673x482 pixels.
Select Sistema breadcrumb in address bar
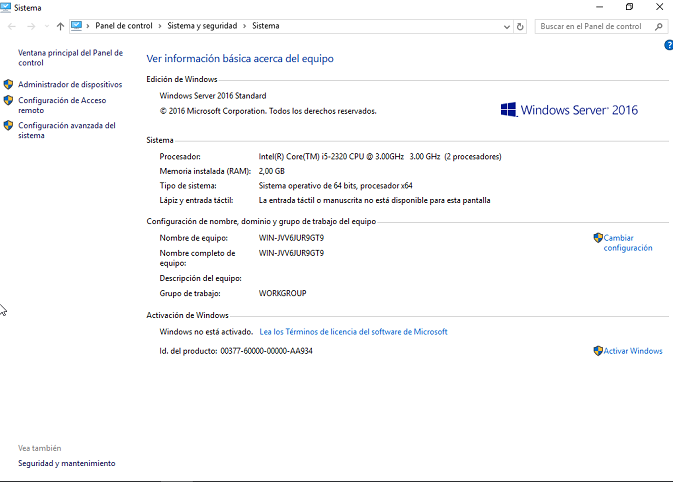[x=266, y=26]
